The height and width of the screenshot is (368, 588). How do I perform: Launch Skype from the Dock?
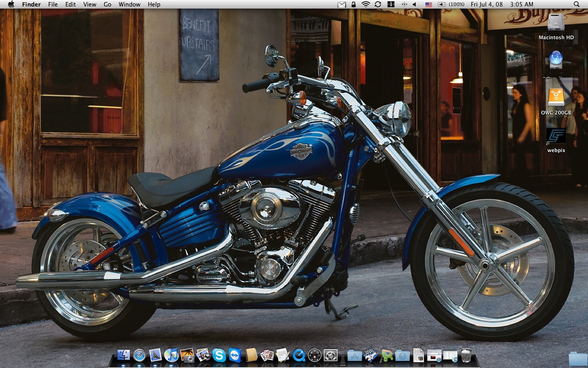[x=219, y=355]
